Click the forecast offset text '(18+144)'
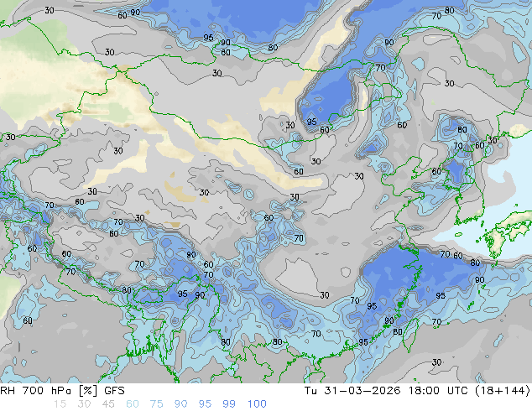532x411 pixels. click(x=503, y=391)
